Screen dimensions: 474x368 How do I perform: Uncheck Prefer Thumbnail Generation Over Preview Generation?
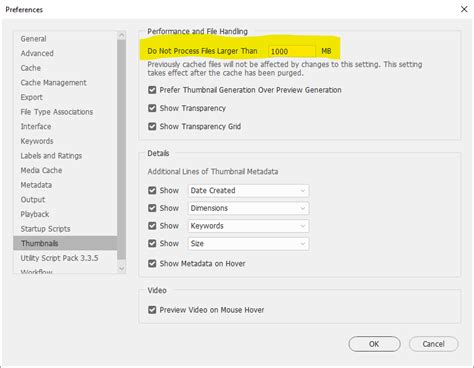[x=152, y=90]
